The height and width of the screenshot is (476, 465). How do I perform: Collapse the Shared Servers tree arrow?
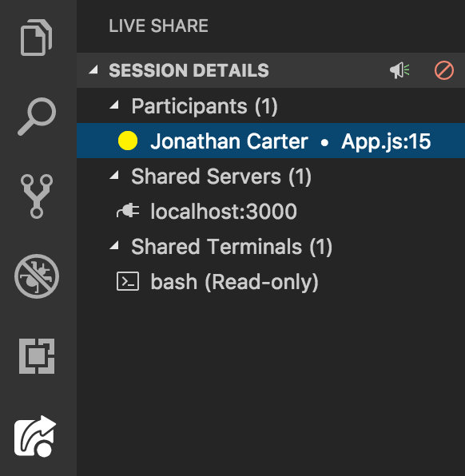[x=114, y=175]
